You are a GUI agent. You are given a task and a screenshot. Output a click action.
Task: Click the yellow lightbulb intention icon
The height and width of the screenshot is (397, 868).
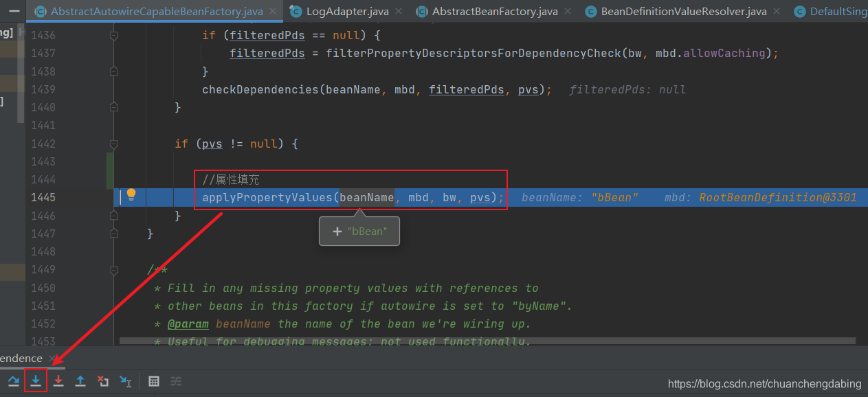coord(131,195)
